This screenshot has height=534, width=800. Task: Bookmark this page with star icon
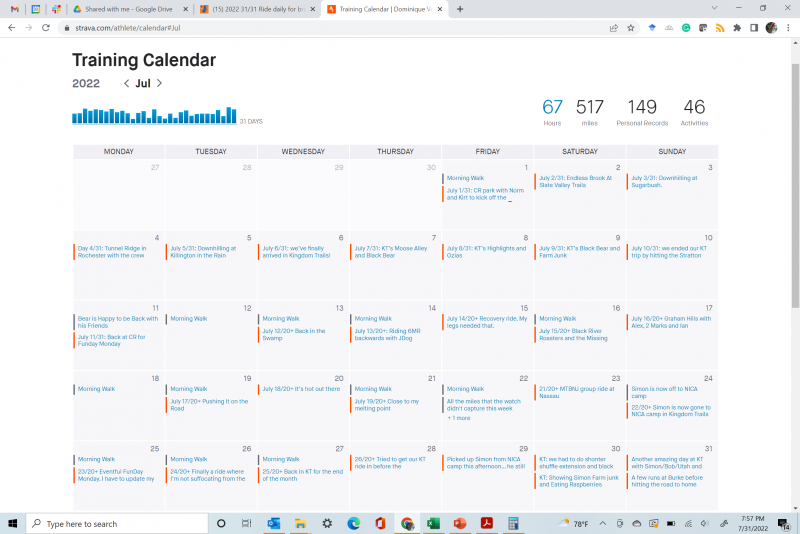[631, 28]
